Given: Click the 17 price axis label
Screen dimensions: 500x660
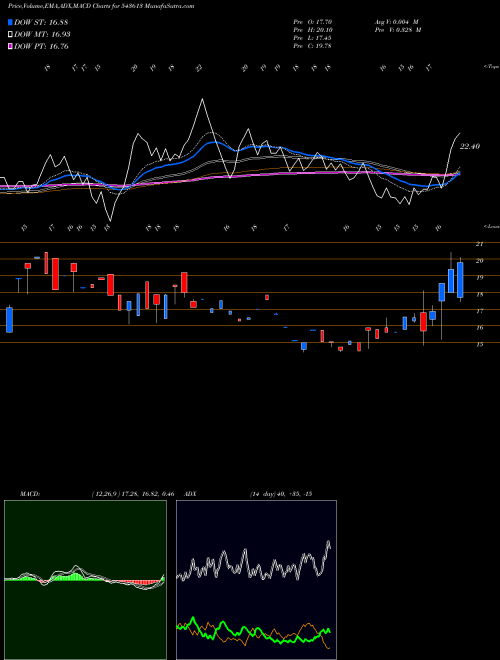Looking at the screenshot, I should pyautogui.click(x=480, y=311).
